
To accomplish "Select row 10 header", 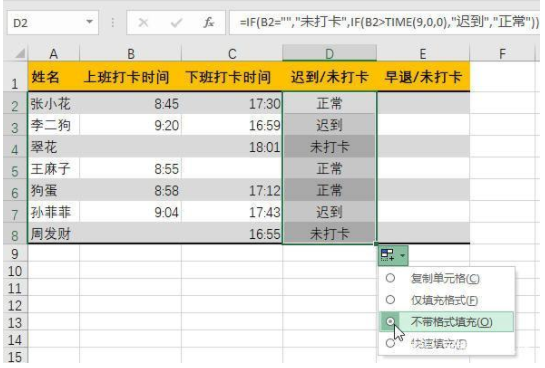I will coord(15,271).
